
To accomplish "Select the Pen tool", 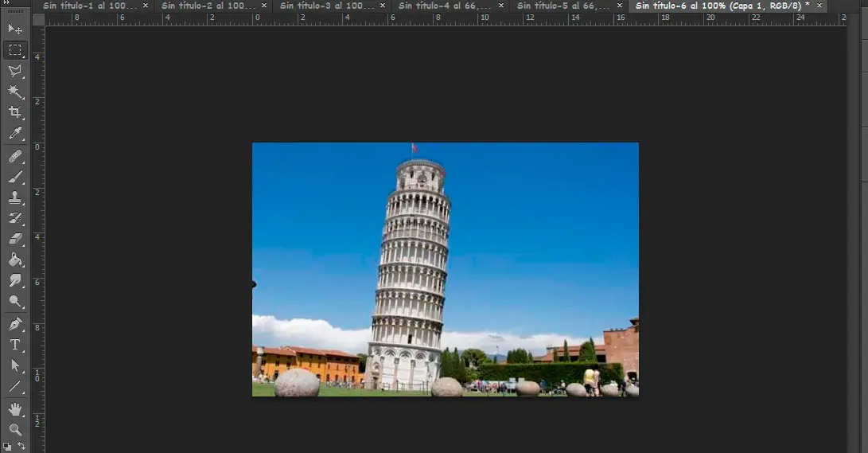I will pos(14,324).
